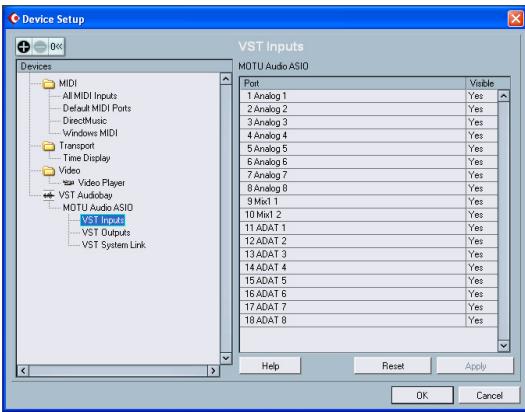This screenshot has width=525, height=412.
Task: Select VST Inputs in the tree
Action: [x=103, y=220]
